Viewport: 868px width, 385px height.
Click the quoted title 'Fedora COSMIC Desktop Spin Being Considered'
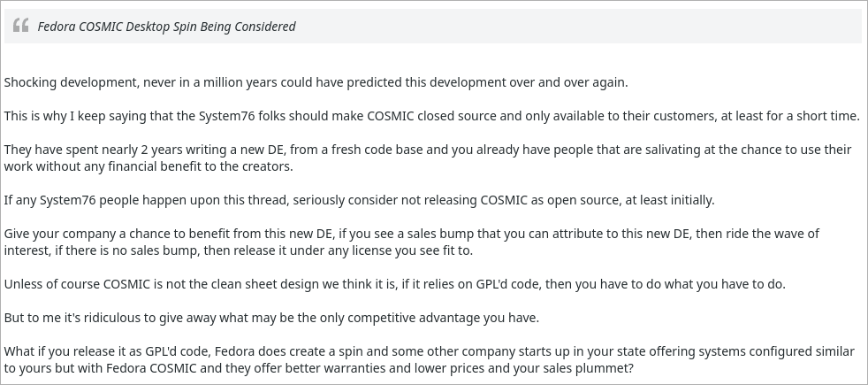click(x=166, y=27)
